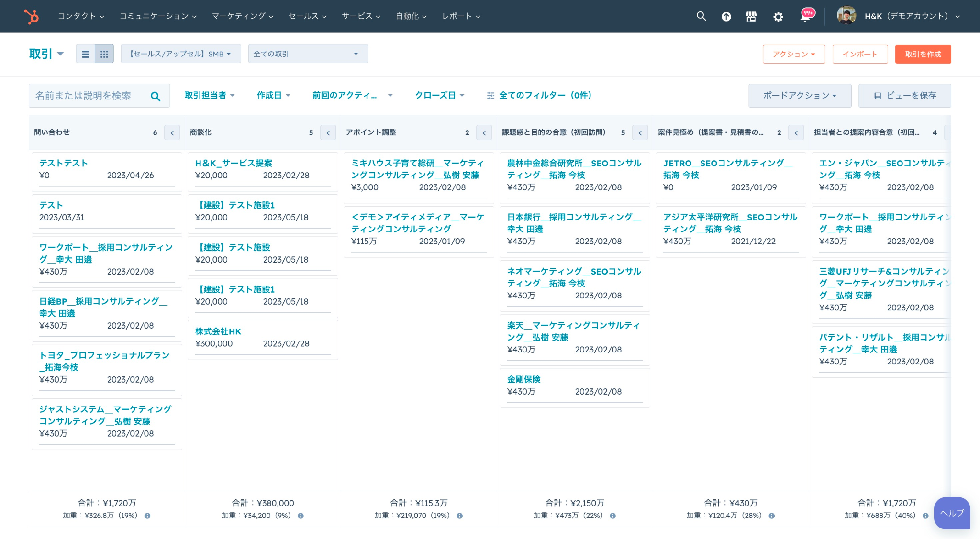Open the コンタクト menu
The image size is (980, 539).
tap(81, 16)
